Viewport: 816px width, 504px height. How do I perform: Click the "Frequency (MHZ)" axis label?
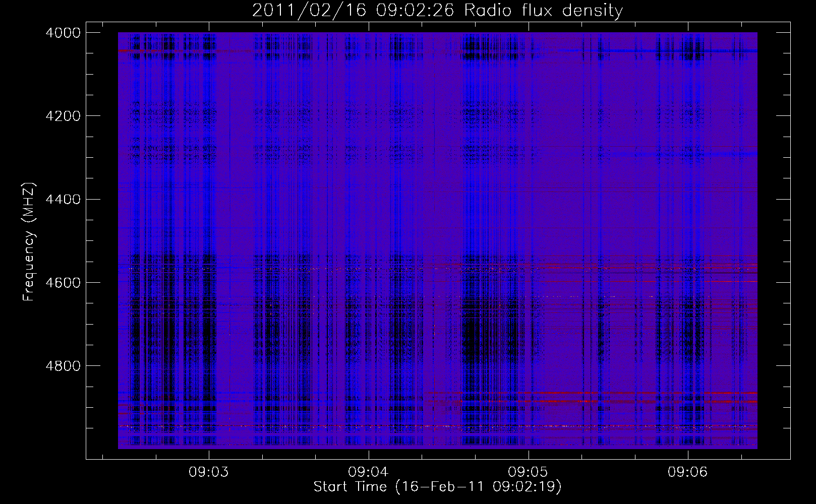(x=29, y=242)
